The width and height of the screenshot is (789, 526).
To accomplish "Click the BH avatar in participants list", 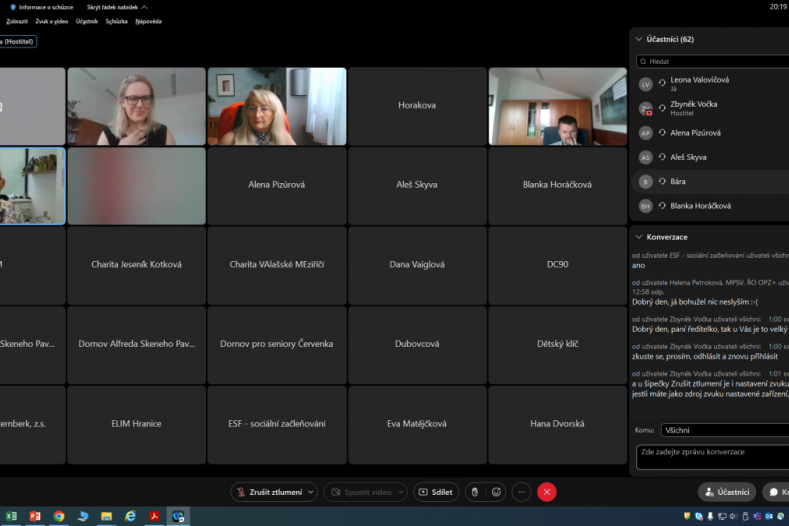I will click(646, 206).
